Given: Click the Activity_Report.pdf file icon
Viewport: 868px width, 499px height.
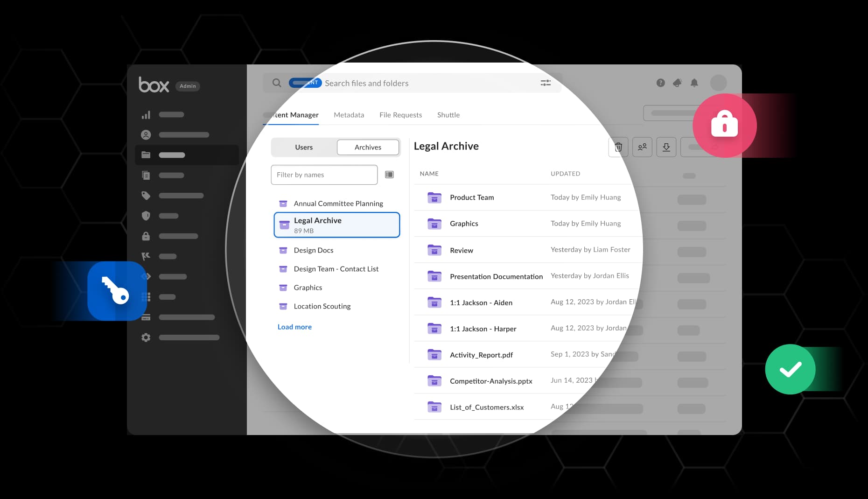Looking at the screenshot, I should [434, 355].
